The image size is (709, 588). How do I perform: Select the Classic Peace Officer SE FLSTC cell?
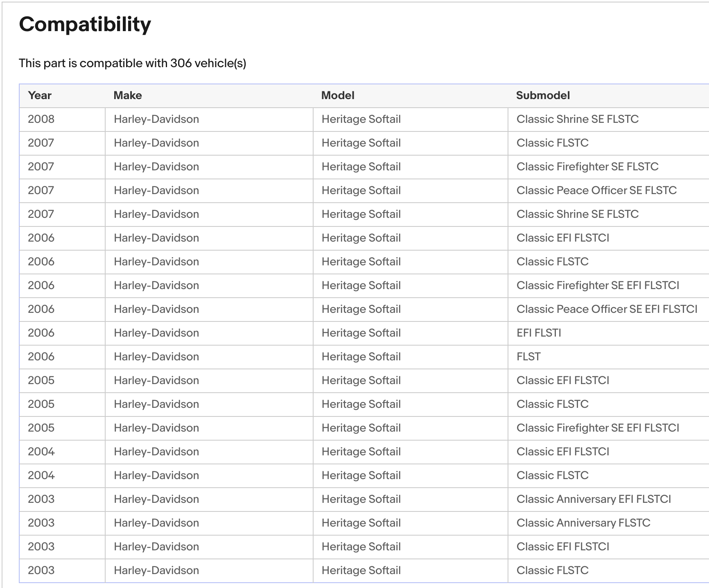point(596,190)
